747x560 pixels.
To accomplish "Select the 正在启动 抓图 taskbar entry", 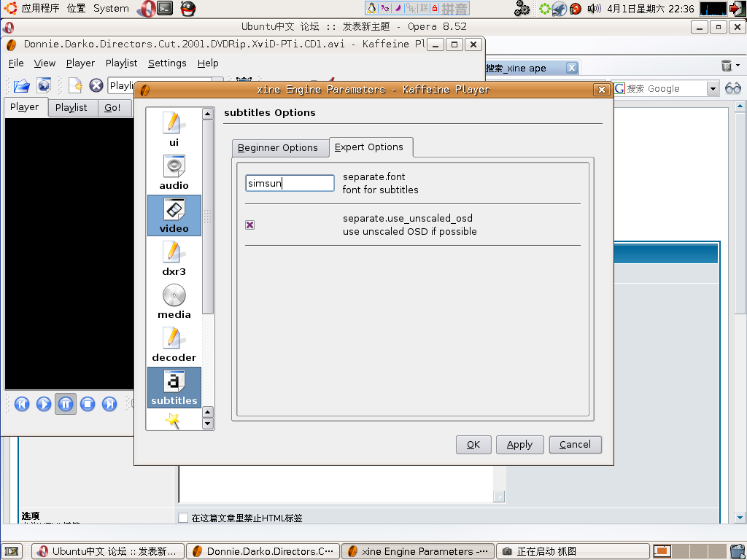I will click(x=573, y=551).
